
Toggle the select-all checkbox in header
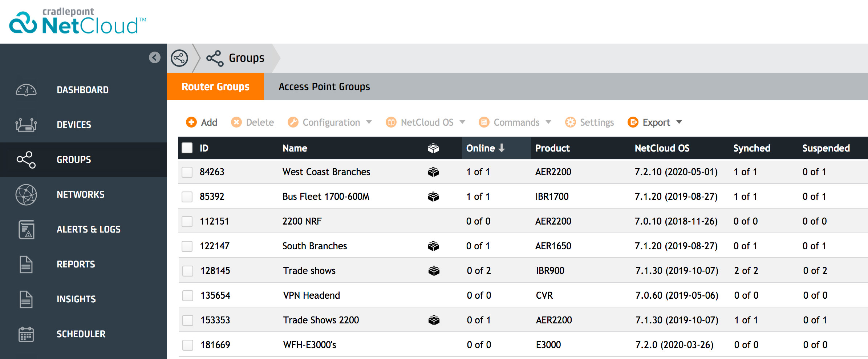187,148
